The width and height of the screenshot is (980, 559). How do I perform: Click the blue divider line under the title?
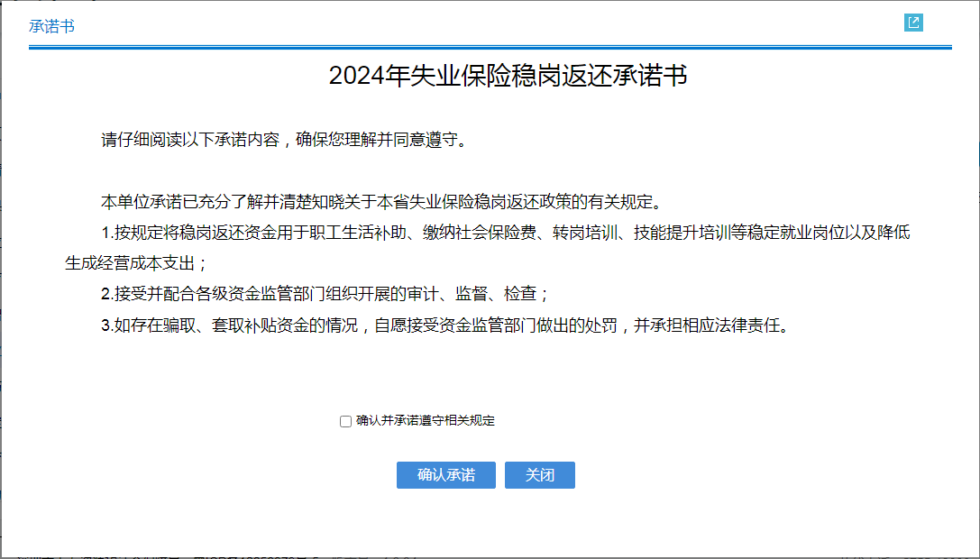490,47
